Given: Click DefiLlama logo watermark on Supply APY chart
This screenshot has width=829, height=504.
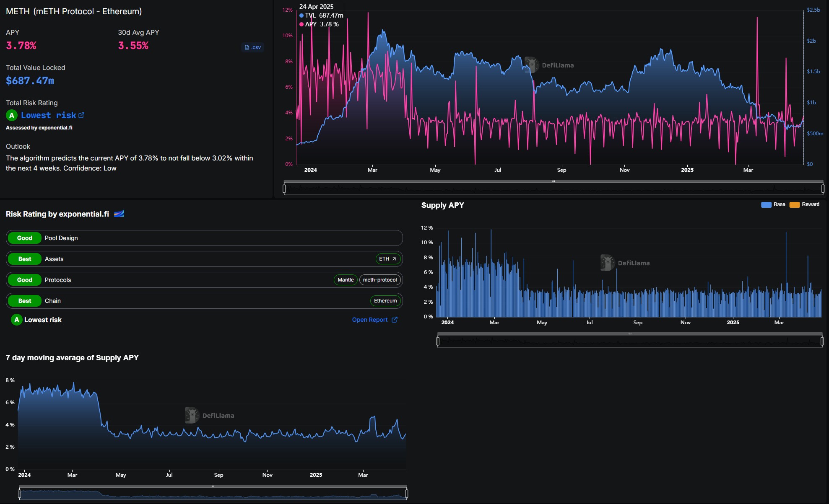Looking at the screenshot, I should coord(607,263).
